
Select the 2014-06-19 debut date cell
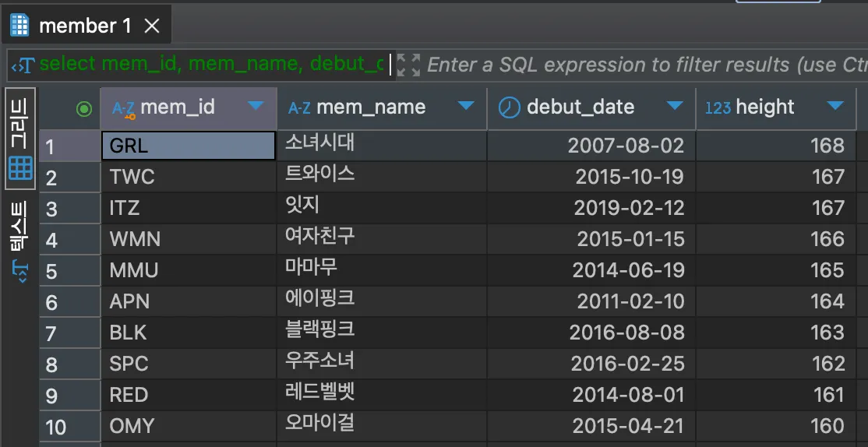click(x=591, y=270)
